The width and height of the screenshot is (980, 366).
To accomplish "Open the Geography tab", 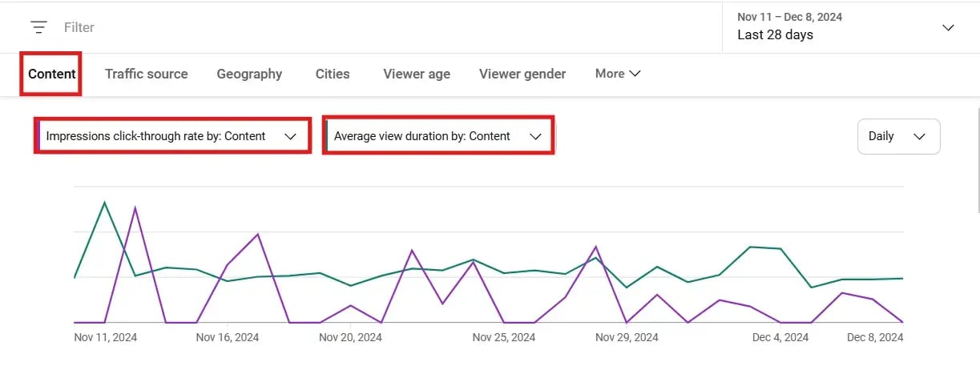I will tap(249, 74).
